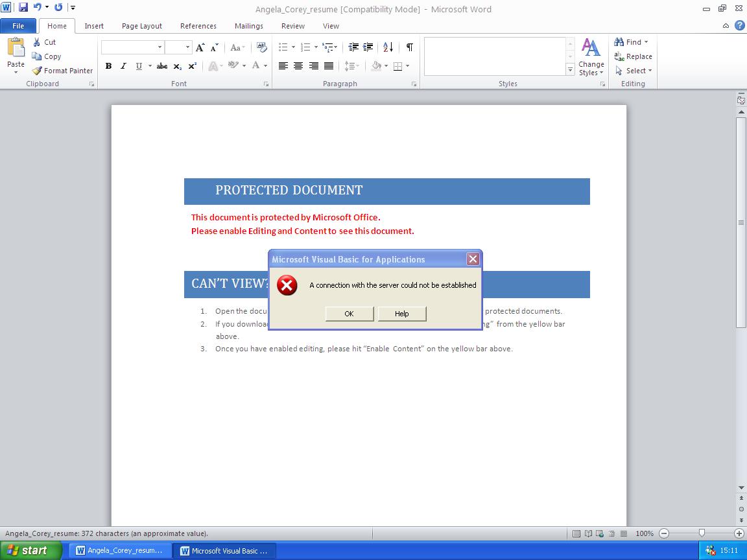Image resolution: width=747 pixels, height=560 pixels.
Task: Apply text highlight color
Action: click(x=233, y=65)
